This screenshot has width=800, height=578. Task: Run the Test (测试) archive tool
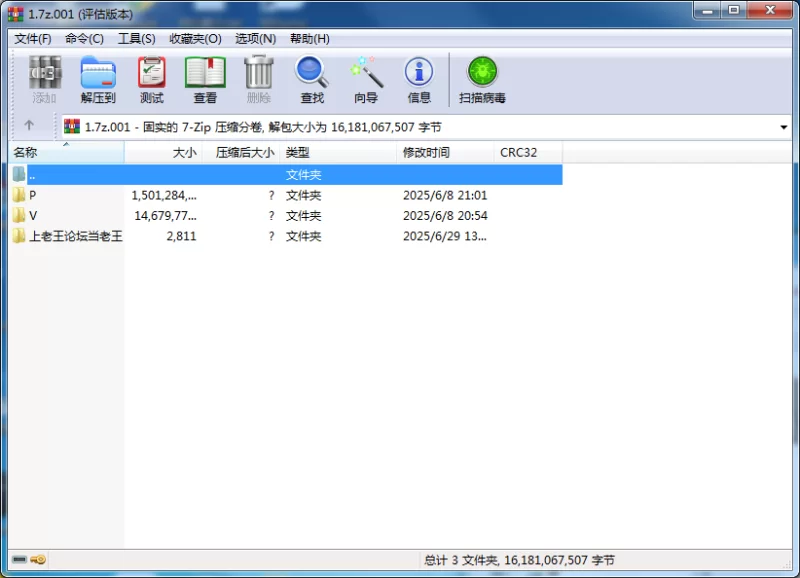152,79
